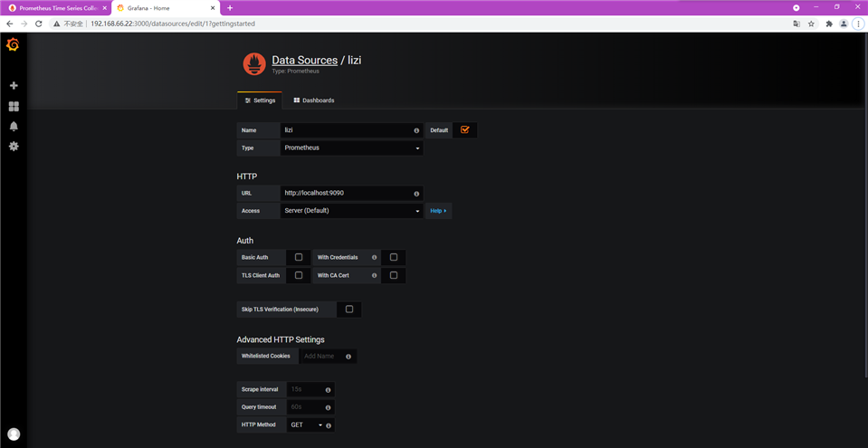Viewport: 868px width, 448px height.
Task: Open the Type dropdown showing Prometheus
Action: [x=351, y=148]
